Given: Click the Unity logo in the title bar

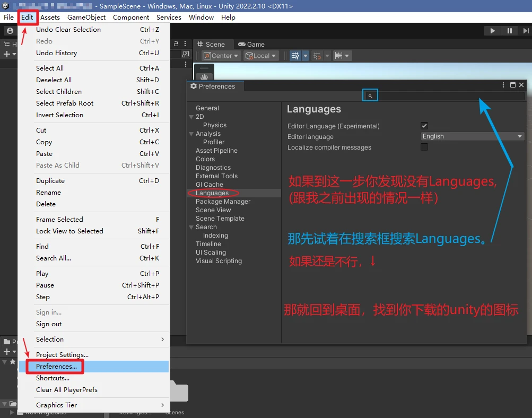Looking at the screenshot, I should [x=5, y=6].
